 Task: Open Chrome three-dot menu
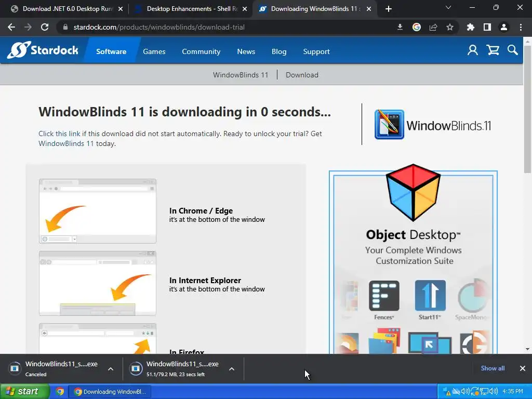pos(521,27)
